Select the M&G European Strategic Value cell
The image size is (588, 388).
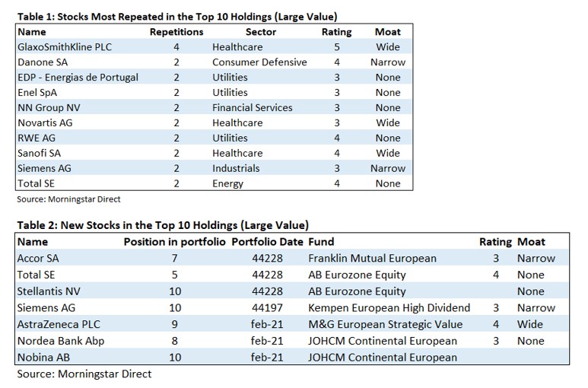(x=386, y=325)
